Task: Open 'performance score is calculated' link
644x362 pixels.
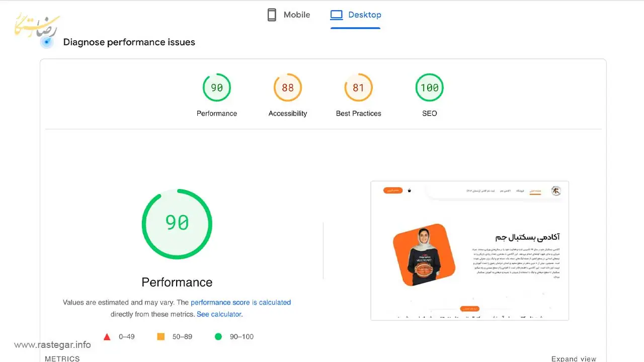Action: tap(240, 302)
